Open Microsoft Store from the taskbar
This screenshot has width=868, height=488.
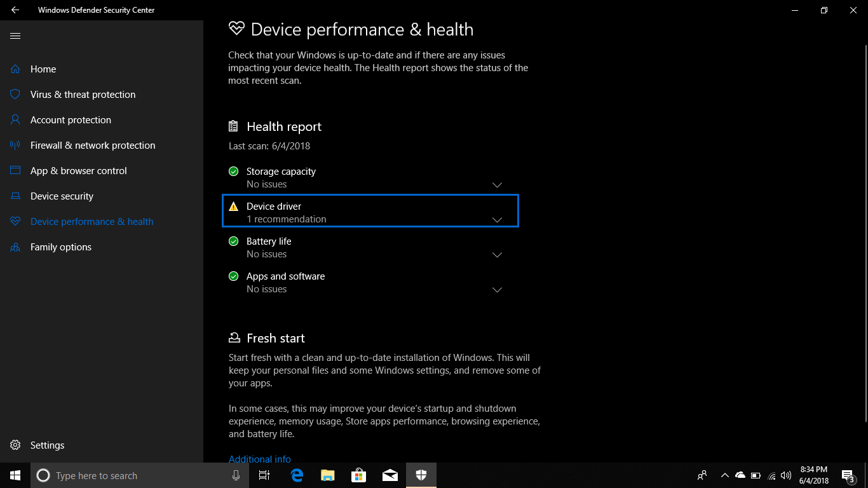(359, 475)
